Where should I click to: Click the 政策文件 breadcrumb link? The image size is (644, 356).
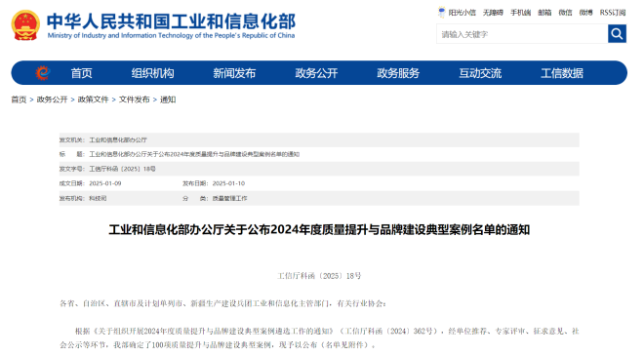pos(94,99)
